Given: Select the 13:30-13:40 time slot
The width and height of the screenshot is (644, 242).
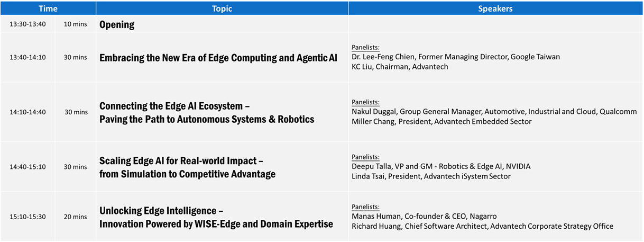Looking at the screenshot, I should (x=27, y=24).
